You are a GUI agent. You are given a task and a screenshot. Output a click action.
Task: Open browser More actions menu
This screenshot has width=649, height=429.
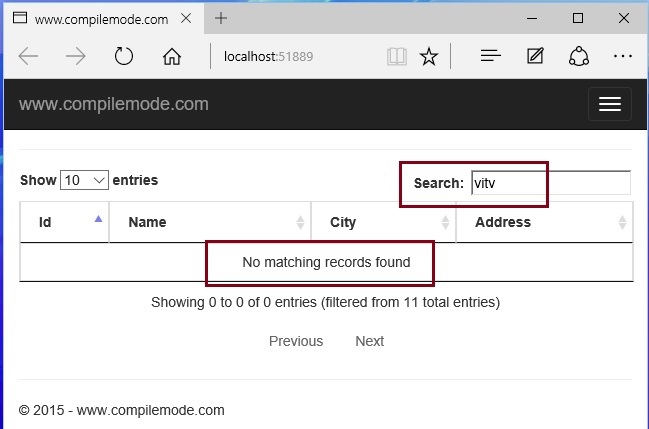pos(622,56)
